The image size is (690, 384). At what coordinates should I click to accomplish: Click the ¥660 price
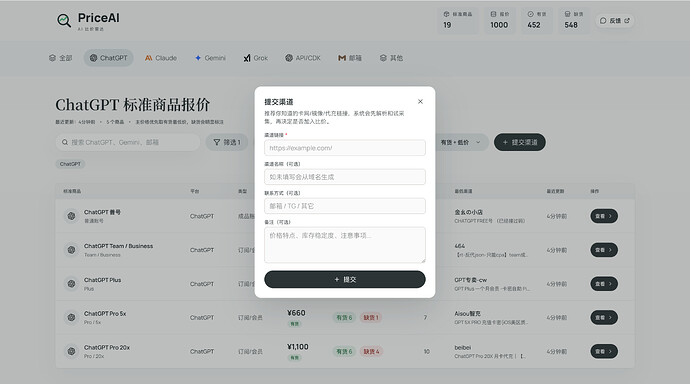[296, 313]
